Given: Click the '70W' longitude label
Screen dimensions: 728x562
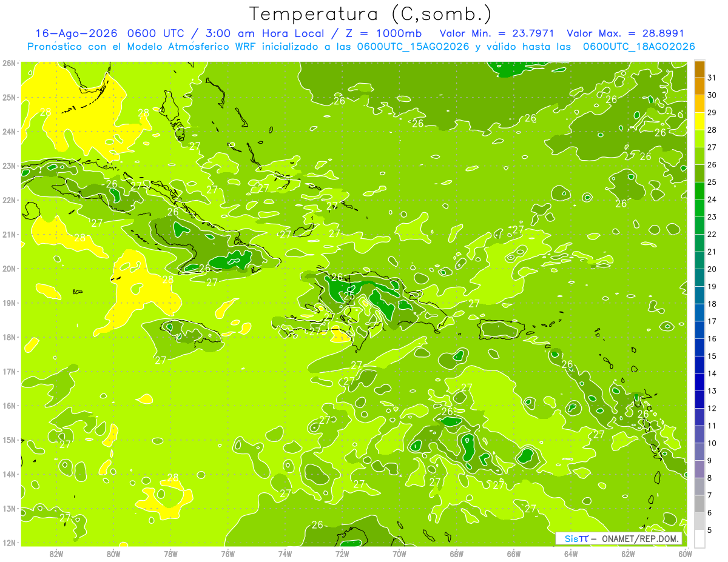Looking at the screenshot, I should (x=399, y=554).
